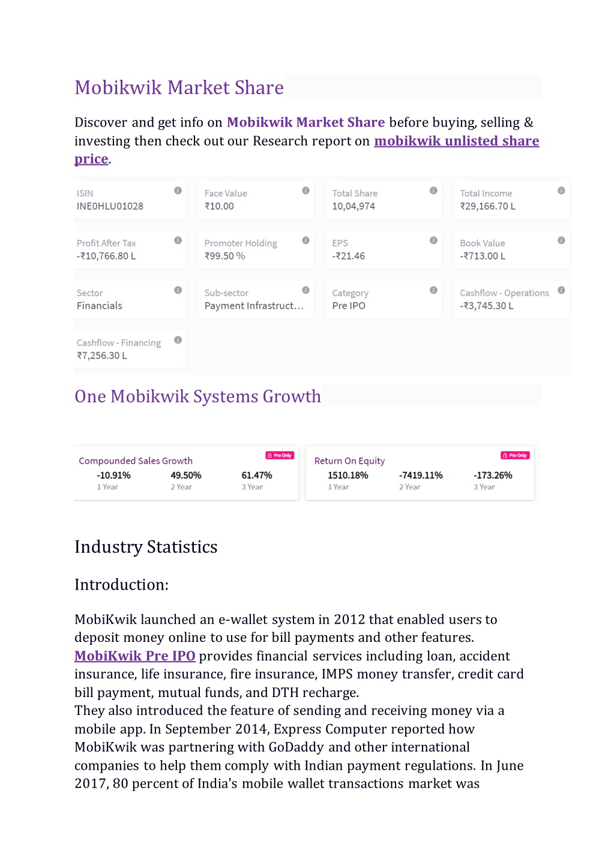Select the truncated Payment Infrastruct… sub-sector value

pyautogui.click(x=254, y=306)
